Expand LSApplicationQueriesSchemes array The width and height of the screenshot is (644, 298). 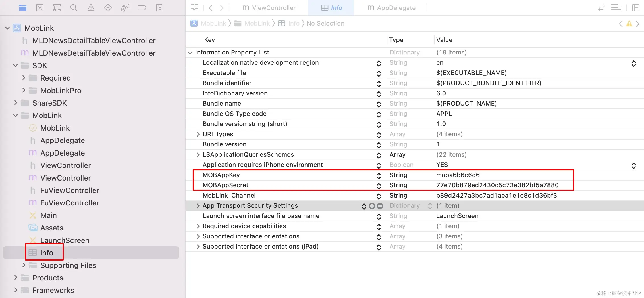(x=198, y=155)
